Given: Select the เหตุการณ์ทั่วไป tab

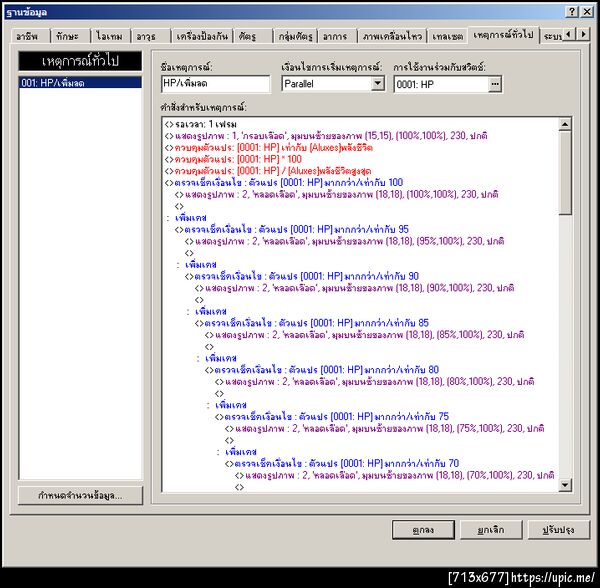Looking at the screenshot, I should pyautogui.click(x=503, y=35).
